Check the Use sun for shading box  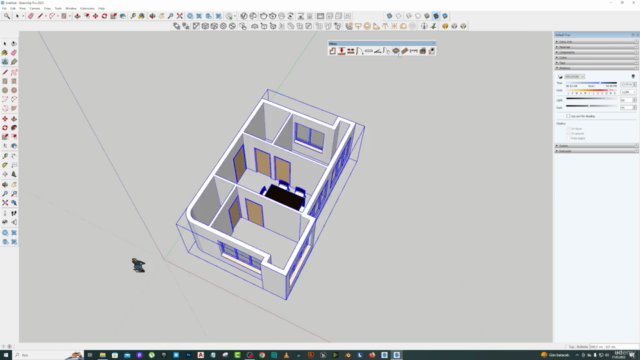[x=568, y=116]
